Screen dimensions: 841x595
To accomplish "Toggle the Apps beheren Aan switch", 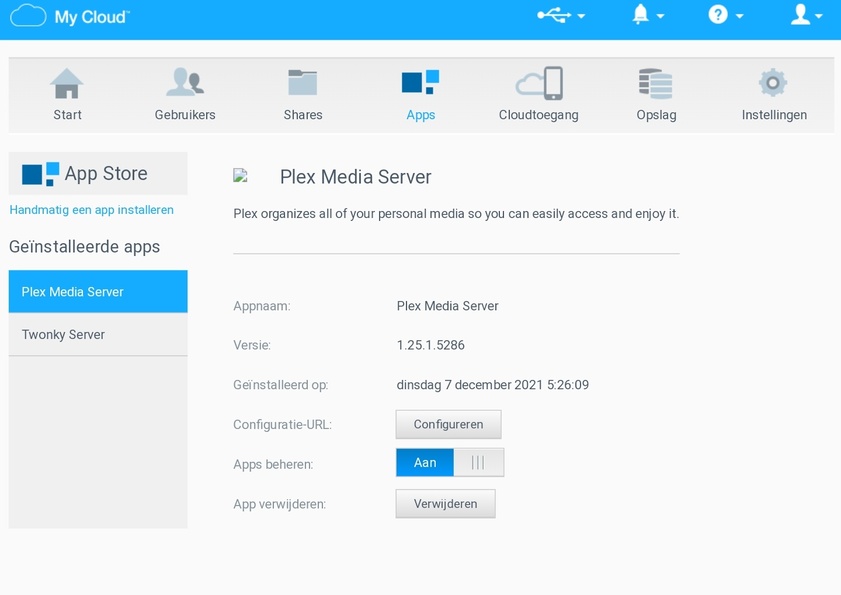I will click(x=450, y=462).
